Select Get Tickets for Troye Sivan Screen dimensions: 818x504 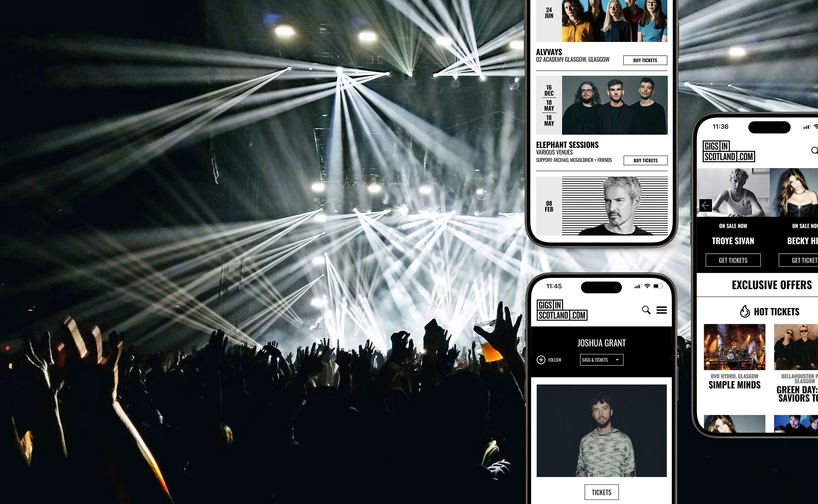coord(733,259)
